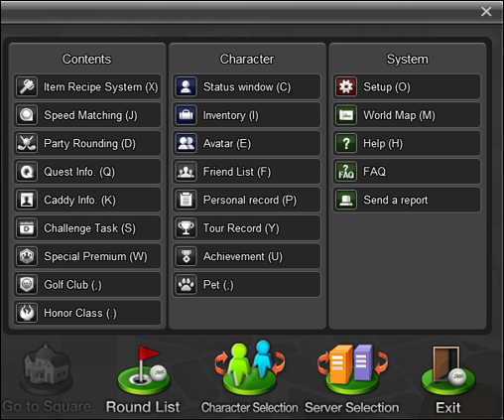Click the 'Golf Club (,)' label
Image resolution: width=504 pixels, height=420 pixels.
coord(72,285)
